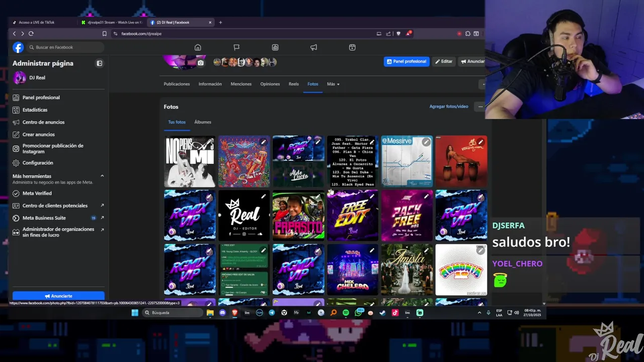The width and height of the screenshot is (644, 362).
Task: Switch to the Publicaciones tab
Action: (177, 84)
